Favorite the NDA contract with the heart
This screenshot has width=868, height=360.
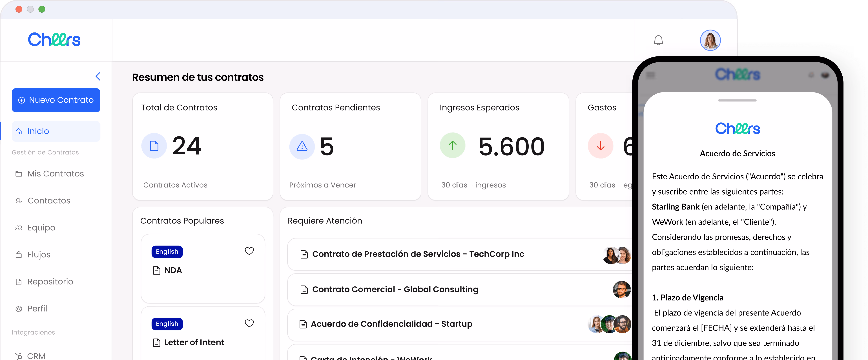[x=249, y=251]
